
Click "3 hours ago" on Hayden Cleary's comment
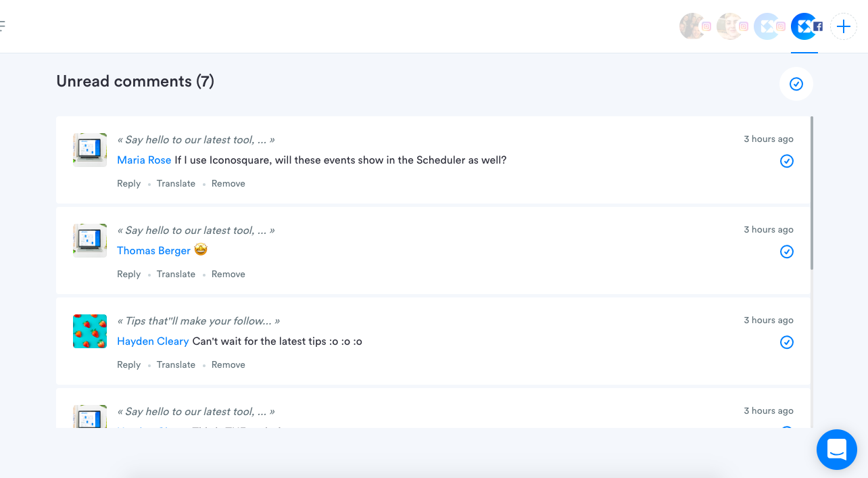click(x=769, y=320)
